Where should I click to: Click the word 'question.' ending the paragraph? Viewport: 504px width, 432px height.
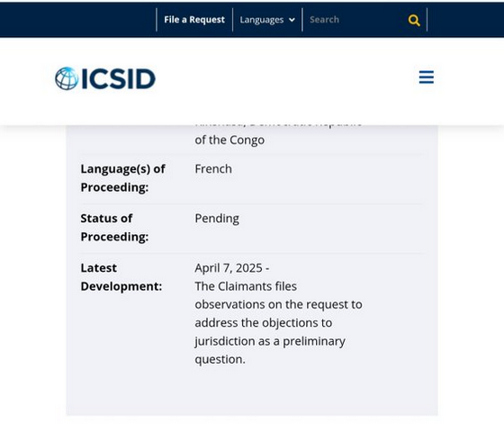[x=220, y=360]
